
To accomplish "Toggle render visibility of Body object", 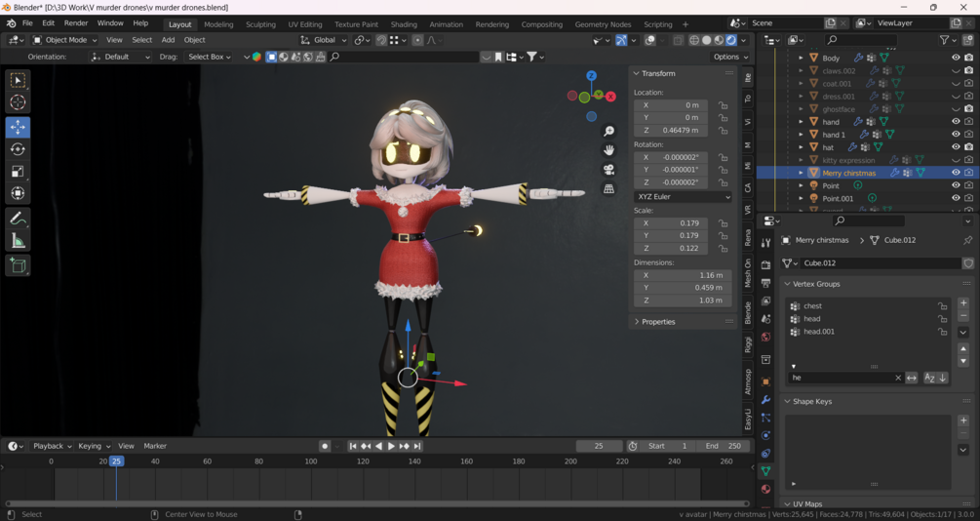I will pyautogui.click(x=968, y=58).
